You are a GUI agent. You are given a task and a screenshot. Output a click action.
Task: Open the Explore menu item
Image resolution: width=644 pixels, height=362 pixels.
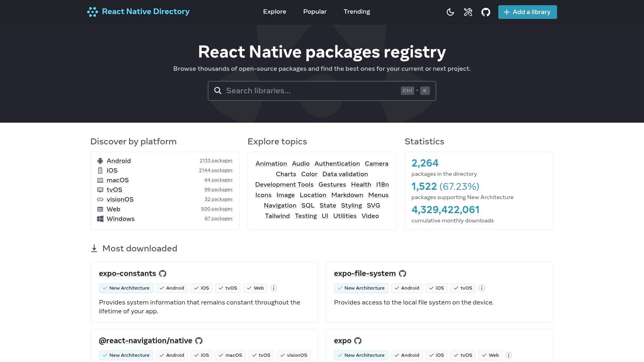[x=275, y=12]
